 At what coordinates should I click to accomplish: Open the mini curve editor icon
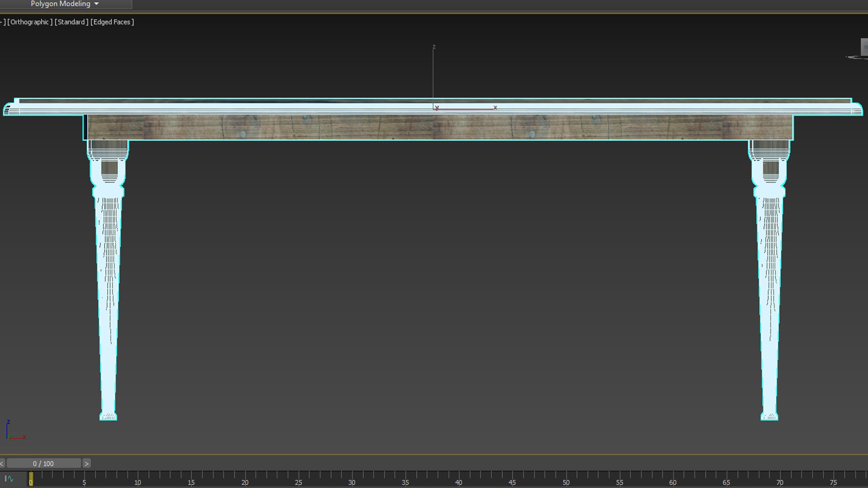pyautogui.click(x=9, y=479)
